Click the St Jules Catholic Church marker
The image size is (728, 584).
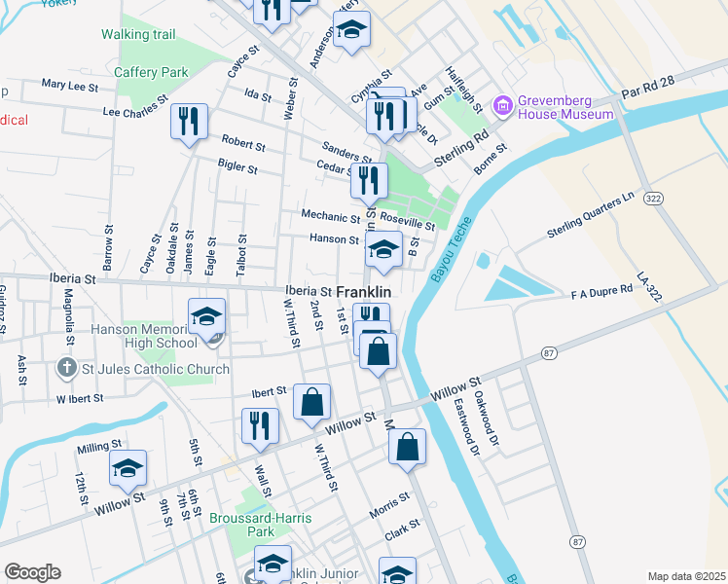[x=67, y=368]
